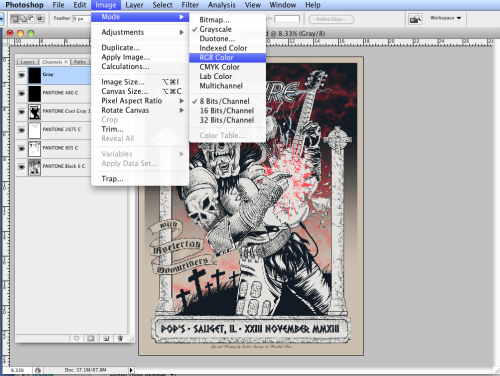500x376 pixels.
Task: Choose New selection mode icon in options bar
Action: click(15, 19)
